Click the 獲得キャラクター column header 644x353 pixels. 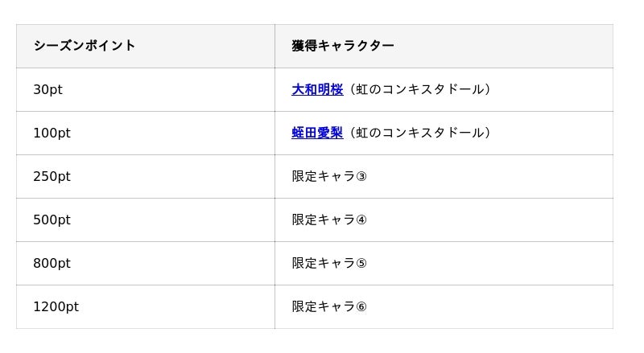pyautogui.click(x=343, y=46)
